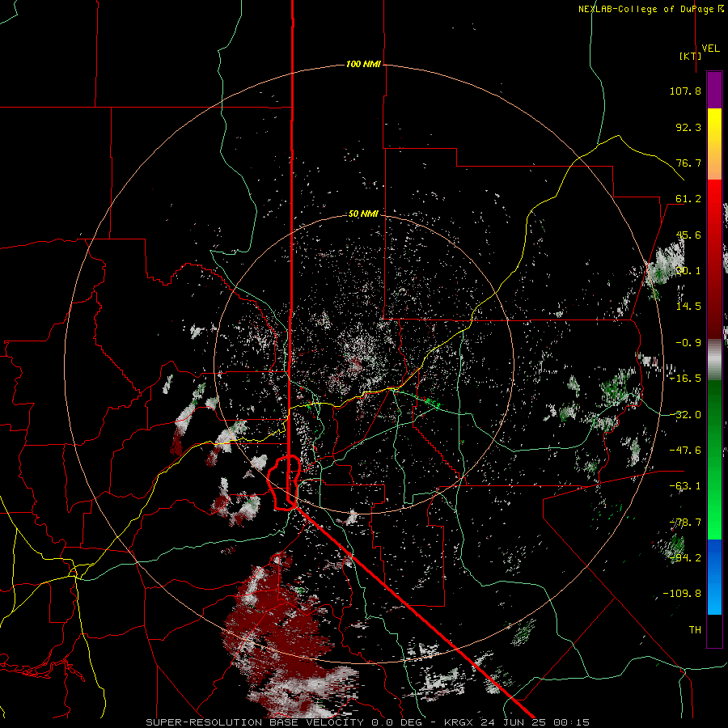Image resolution: width=728 pixels, height=728 pixels.
Task: Select the -47.6 legend value
Action: [685, 451]
